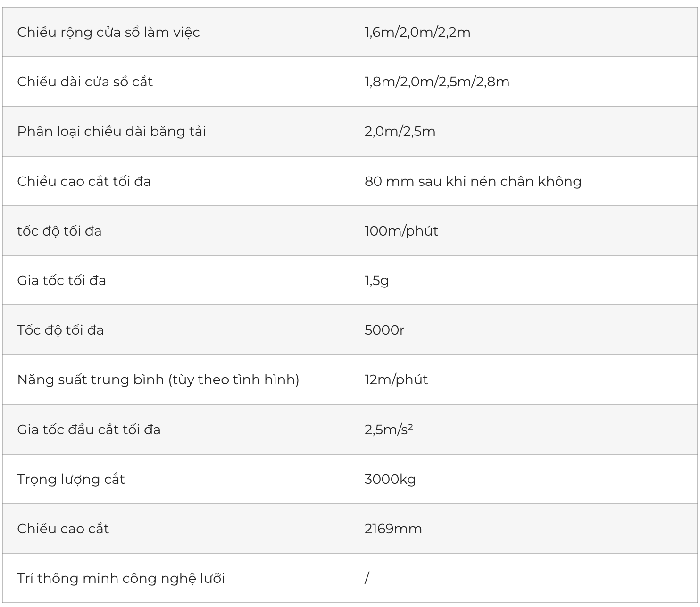
Task: Click the lowercase 'tốc độ tối đa' label
Action: [59, 231]
